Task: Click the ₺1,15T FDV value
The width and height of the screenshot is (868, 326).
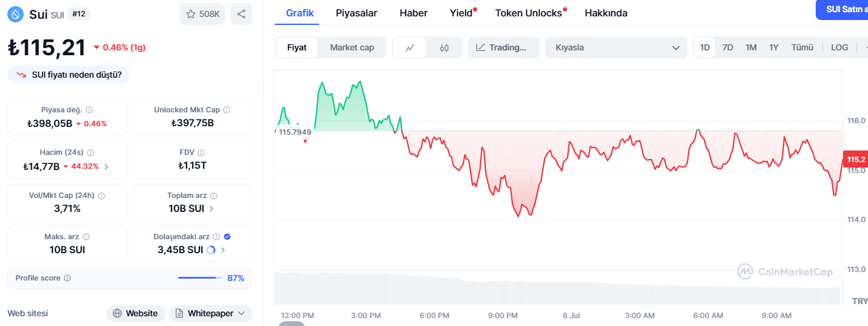Action: click(x=192, y=166)
